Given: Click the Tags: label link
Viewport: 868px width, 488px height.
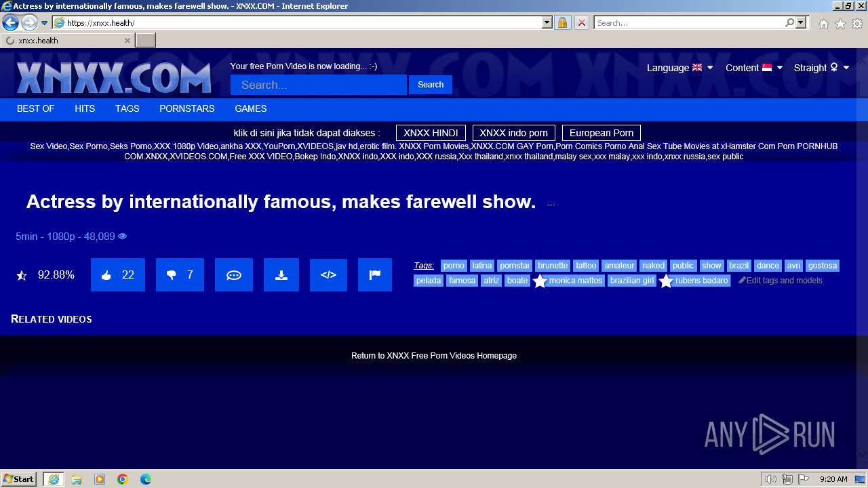Looking at the screenshot, I should point(424,266).
